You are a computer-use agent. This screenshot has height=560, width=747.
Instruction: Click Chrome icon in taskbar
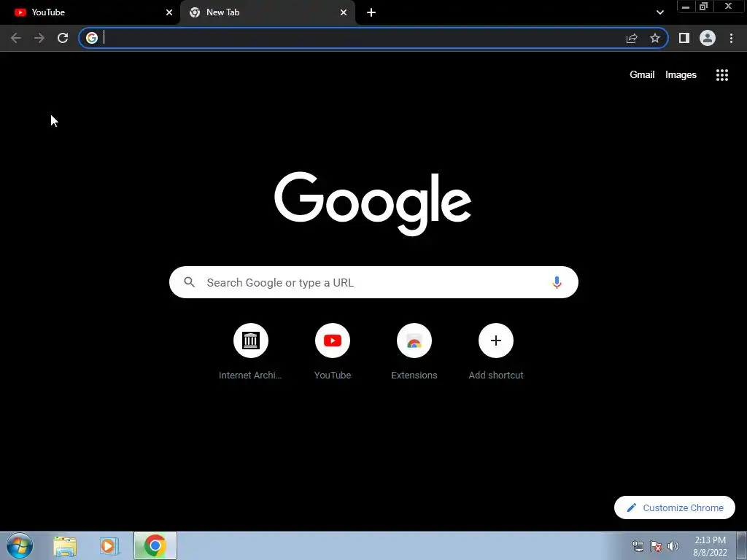click(x=155, y=545)
